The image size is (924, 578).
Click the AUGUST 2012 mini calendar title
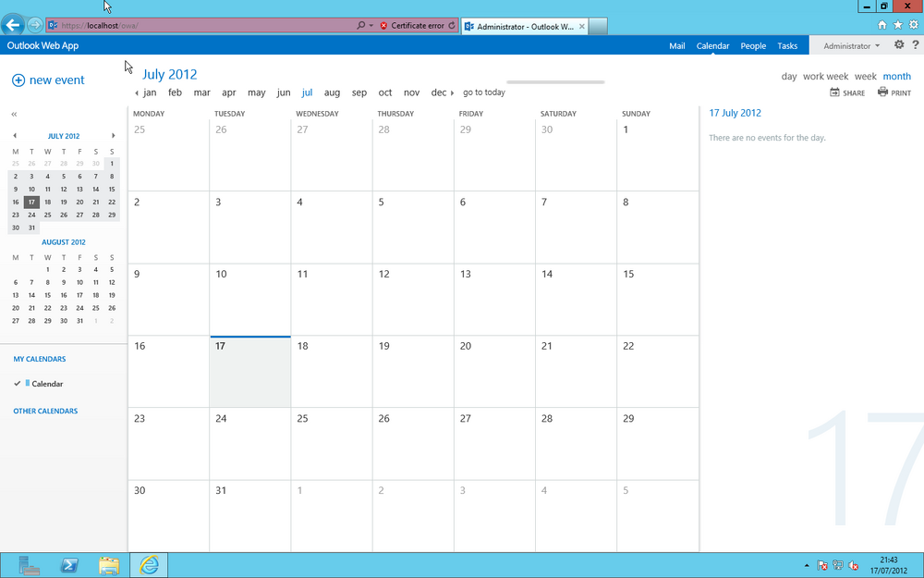click(x=64, y=242)
